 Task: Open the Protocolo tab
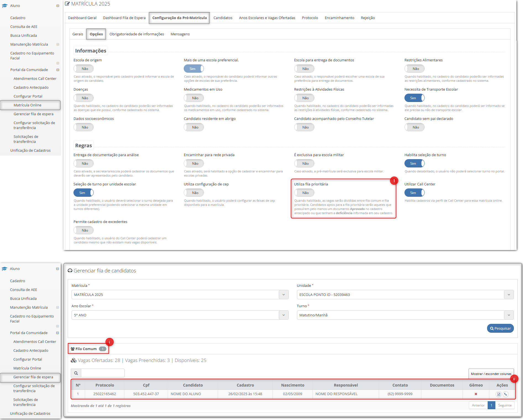tap(310, 18)
